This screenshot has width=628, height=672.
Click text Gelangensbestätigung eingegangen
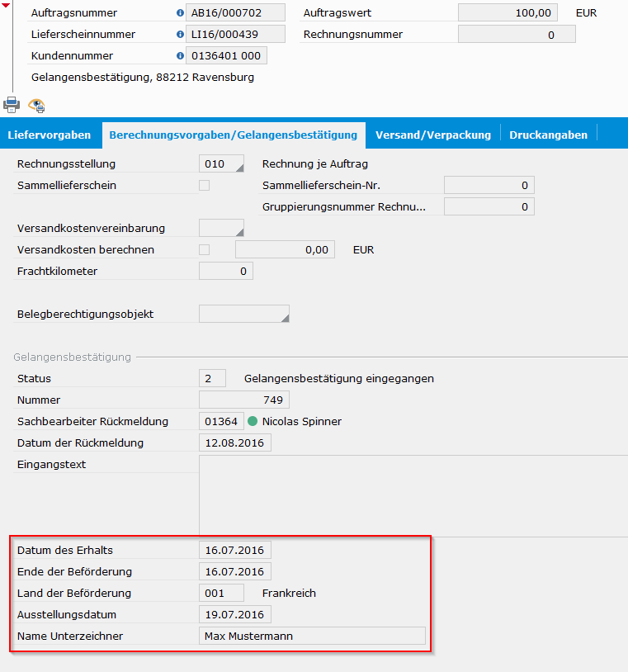click(x=339, y=378)
